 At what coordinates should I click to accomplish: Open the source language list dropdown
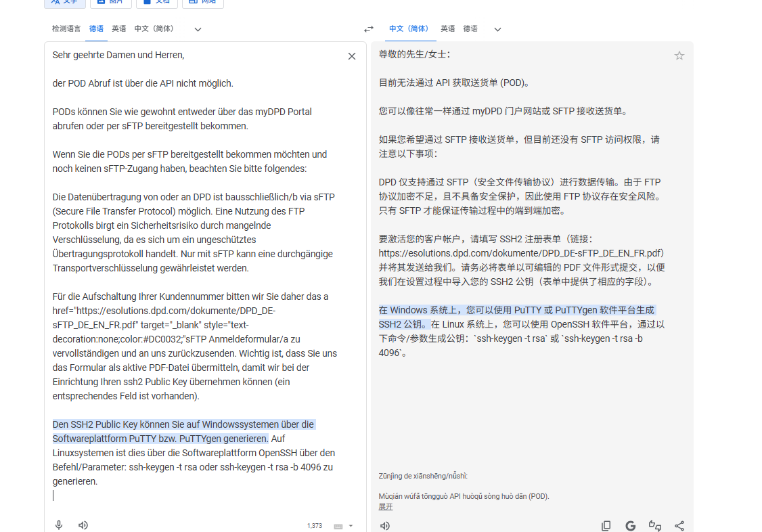click(198, 29)
